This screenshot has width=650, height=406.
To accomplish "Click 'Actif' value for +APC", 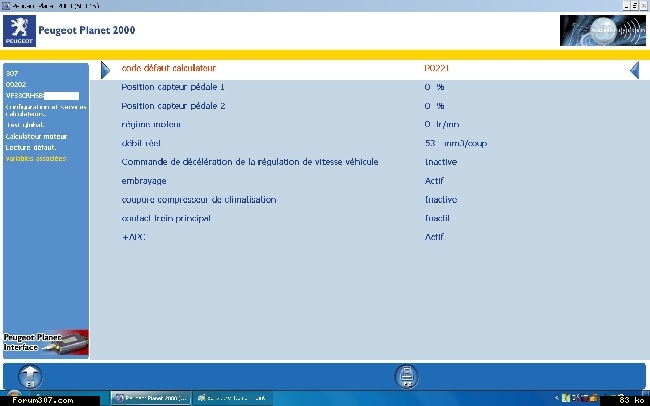I will tap(434, 237).
